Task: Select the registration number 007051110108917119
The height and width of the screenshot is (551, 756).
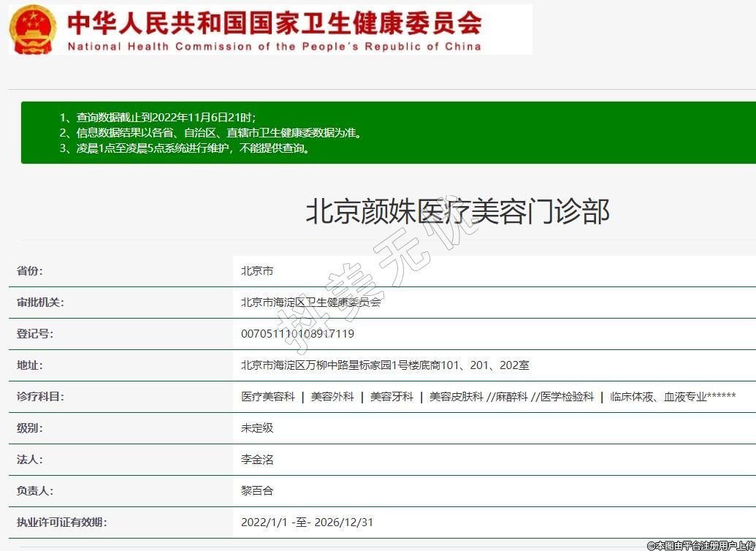Action: click(x=297, y=334)
